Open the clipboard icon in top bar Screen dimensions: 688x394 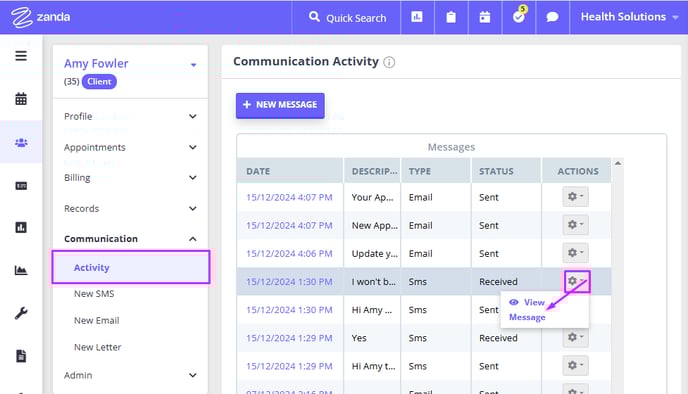pos(451,17)
